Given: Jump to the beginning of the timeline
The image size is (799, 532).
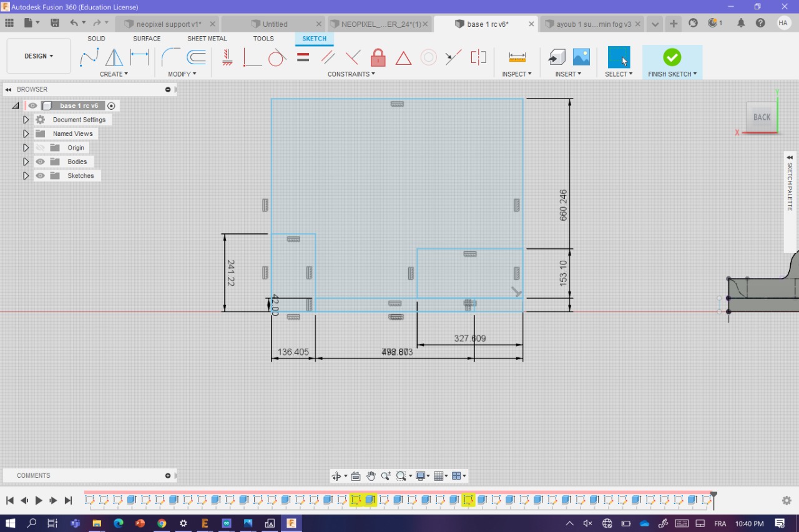Looking at the screenshot, I should pos(9,500).
